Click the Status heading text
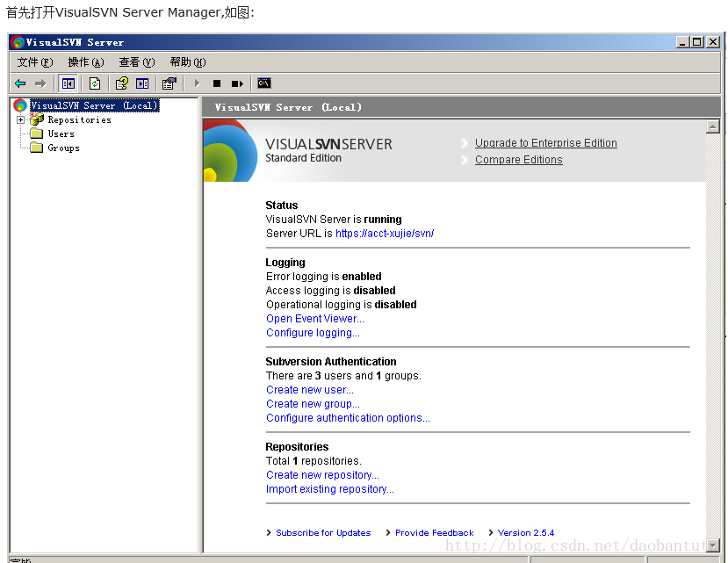728x563 pixels. 281,206
